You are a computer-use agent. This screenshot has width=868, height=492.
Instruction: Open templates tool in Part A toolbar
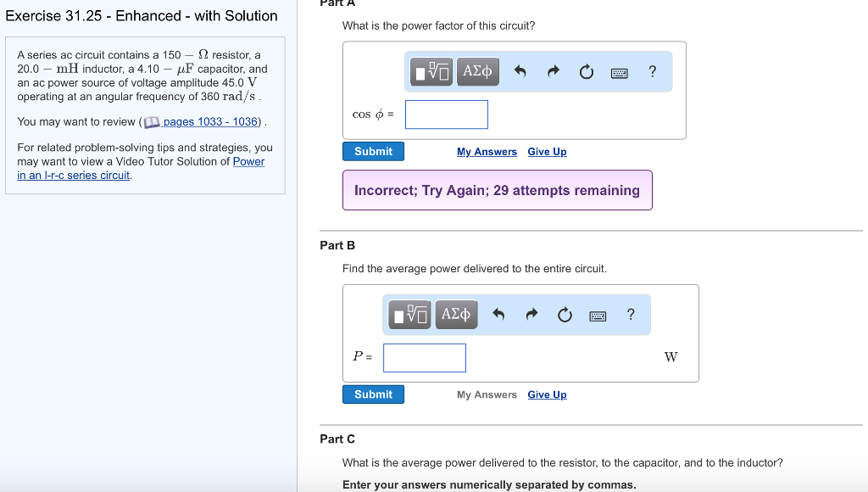(433, 72)
